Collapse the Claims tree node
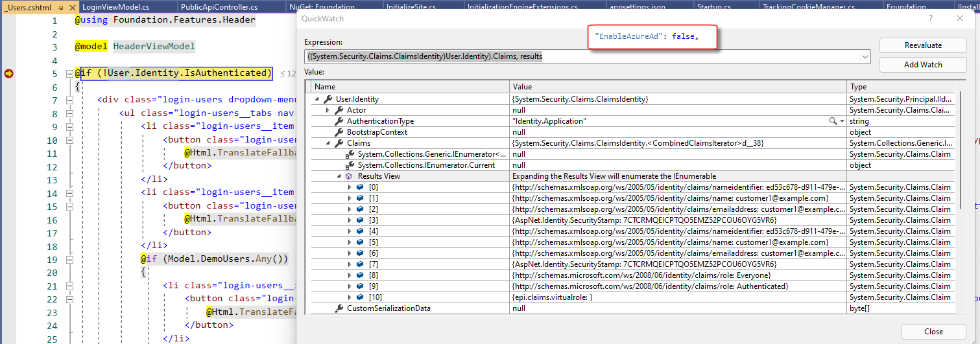The width and height of the screenshot is (980, 344). pyautogui.click(x=328, y=143)
